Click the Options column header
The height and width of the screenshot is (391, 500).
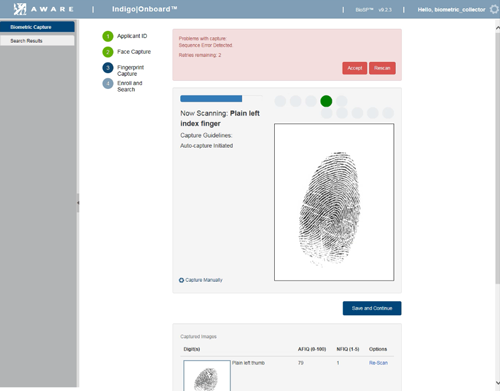coord(378,349)
